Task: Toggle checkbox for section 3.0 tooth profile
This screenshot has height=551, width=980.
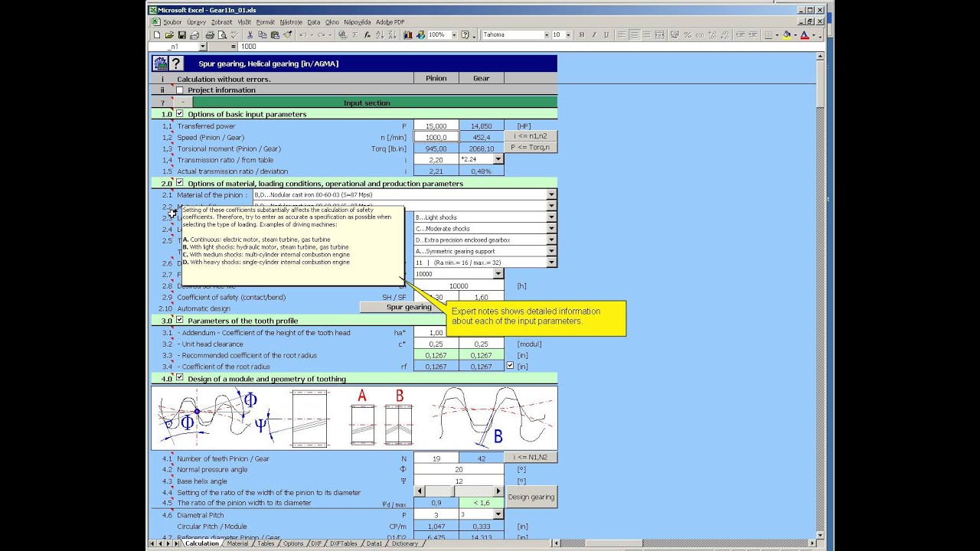Action: tap(180, 320)
